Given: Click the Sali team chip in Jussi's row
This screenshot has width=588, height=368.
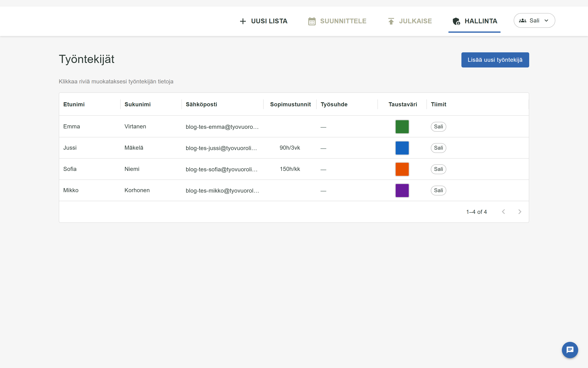Looking at the screenshot, I should tap(438, 148).
